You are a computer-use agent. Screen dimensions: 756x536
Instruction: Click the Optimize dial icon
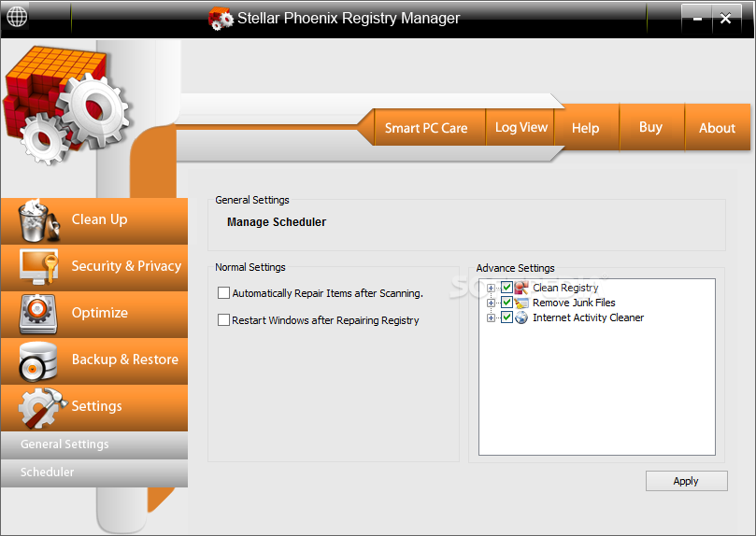click(38, 314)
